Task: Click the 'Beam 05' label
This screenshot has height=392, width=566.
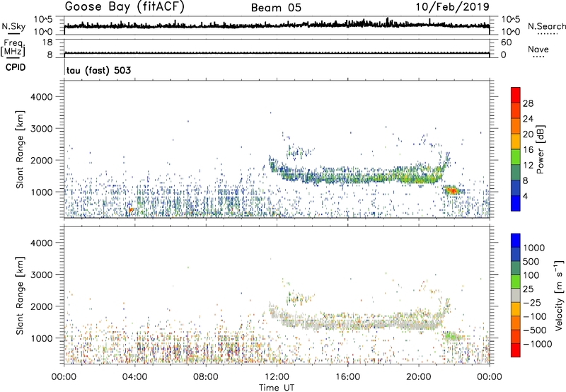Action: (276, 8)
